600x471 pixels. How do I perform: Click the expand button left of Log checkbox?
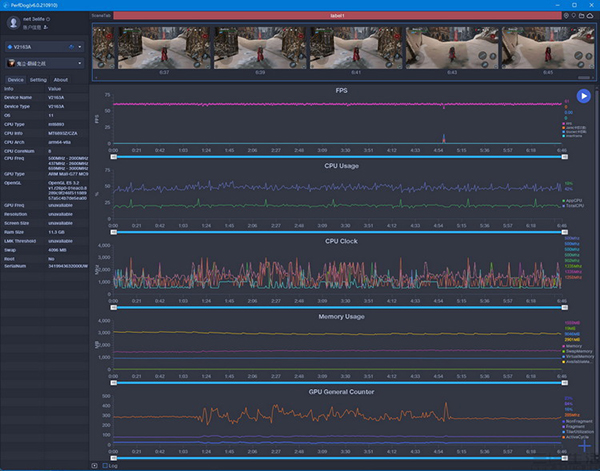[x=95, y=465]
